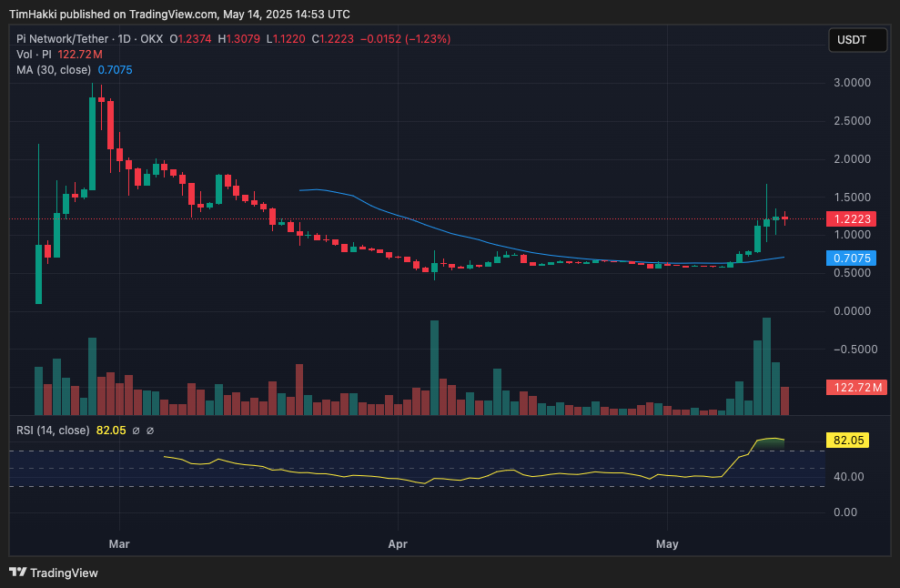Image resolution: width=900 pixels, height=588 pixels.
Task: Click the red 122.72 M volume axis tag
Action: tap(857, 388)
